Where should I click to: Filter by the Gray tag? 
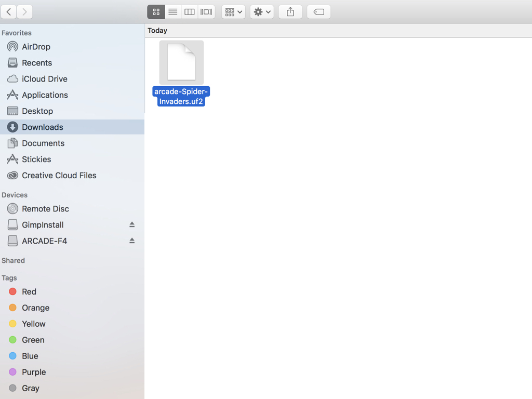(72, 388)
